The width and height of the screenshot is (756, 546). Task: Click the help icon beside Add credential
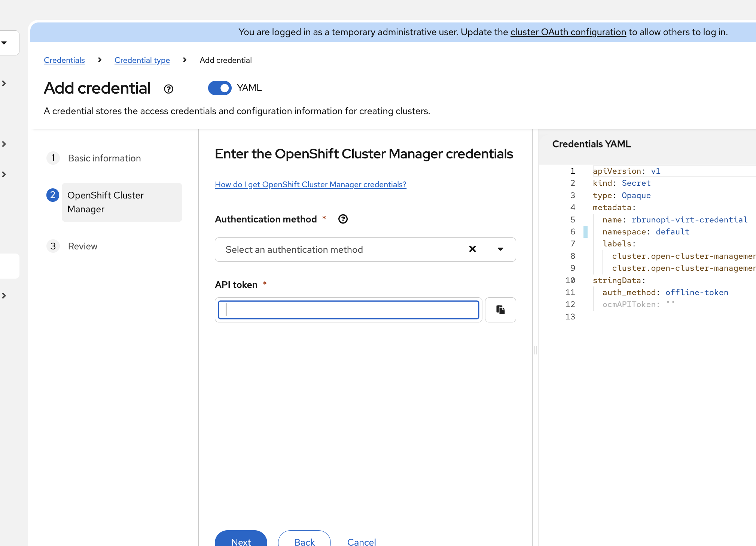[168, 89]
